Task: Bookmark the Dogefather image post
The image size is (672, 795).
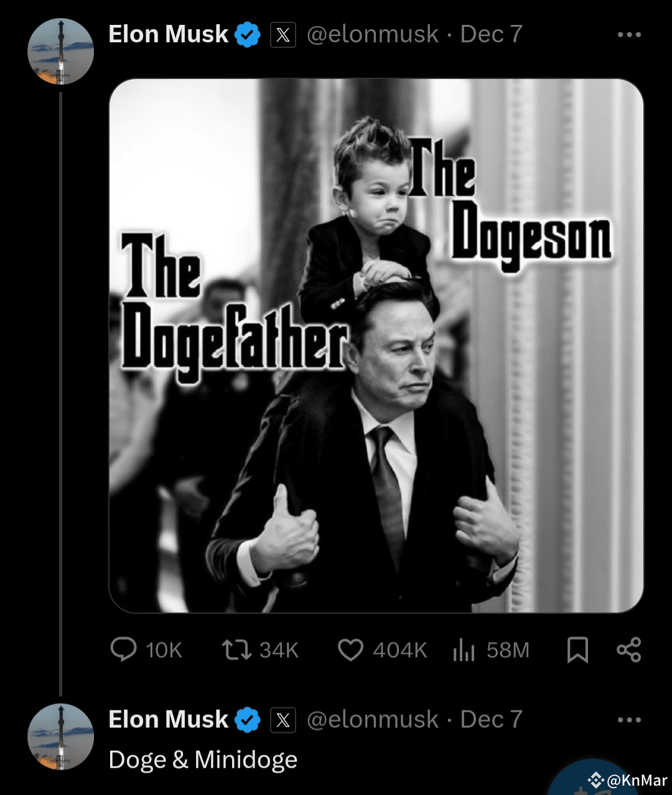Action: click(x=577, y=650)
